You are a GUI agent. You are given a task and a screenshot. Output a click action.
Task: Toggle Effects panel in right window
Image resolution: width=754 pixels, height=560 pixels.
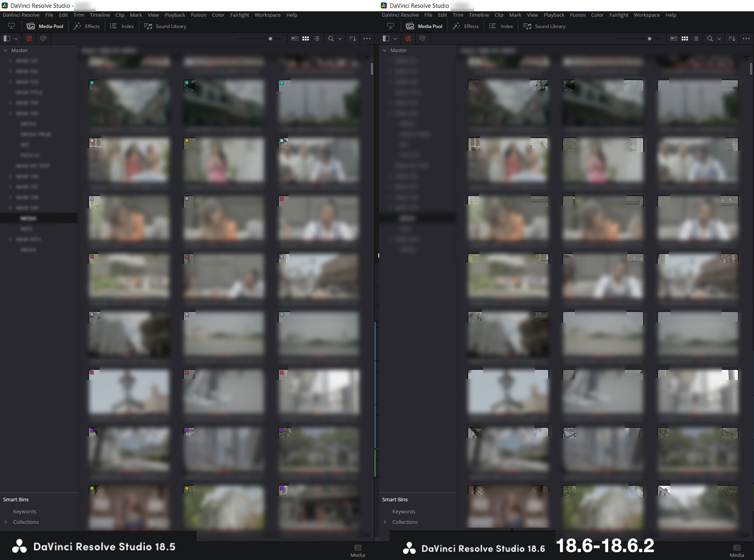pos(466,26)
